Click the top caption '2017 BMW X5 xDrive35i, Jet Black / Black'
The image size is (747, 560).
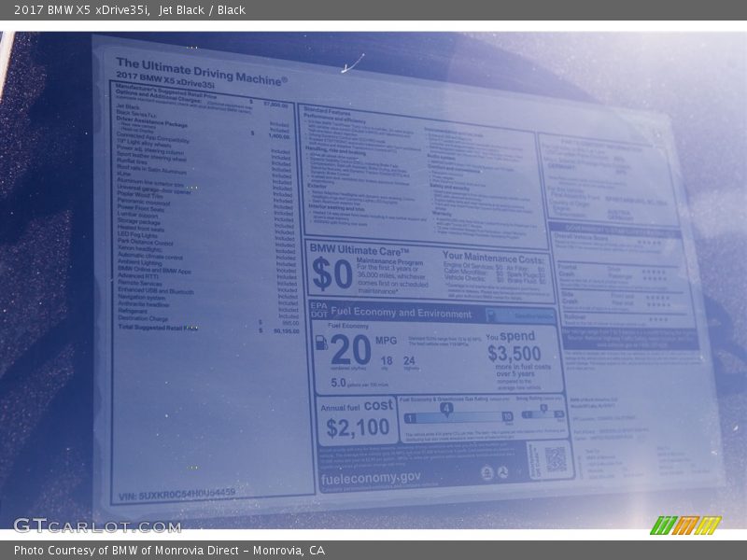pos(130,10)
